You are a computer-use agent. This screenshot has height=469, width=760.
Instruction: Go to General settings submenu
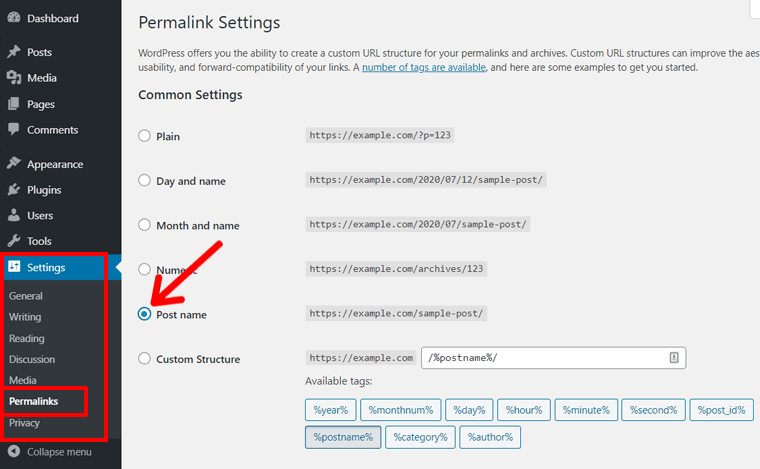(x=26, y=296)
